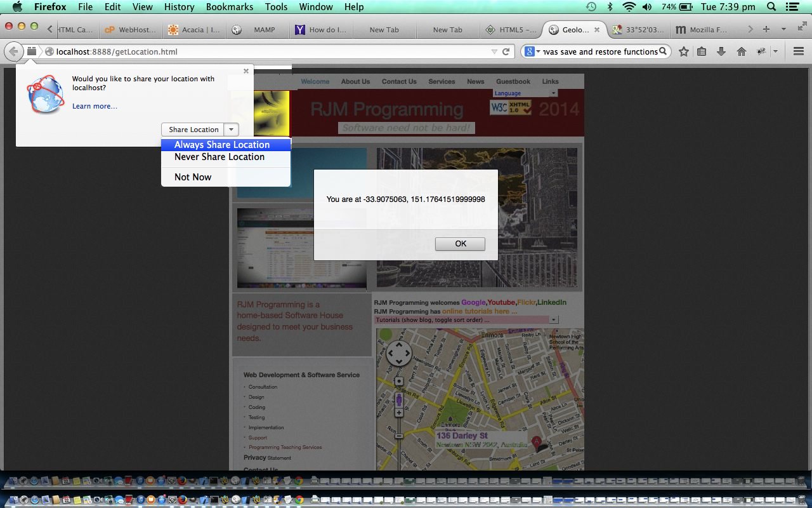Image resolution: width=812 pixels, height=508 pixels.
Task: Choose Always Share Location
Action: (226, 145)
